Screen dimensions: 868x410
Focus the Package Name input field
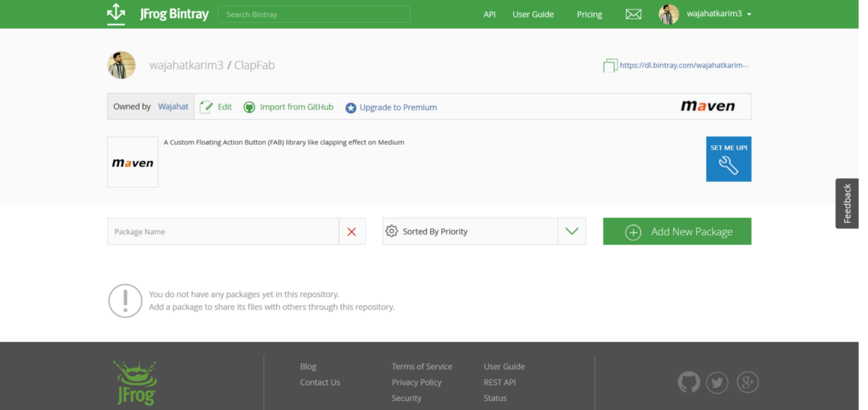pos(223,232)
